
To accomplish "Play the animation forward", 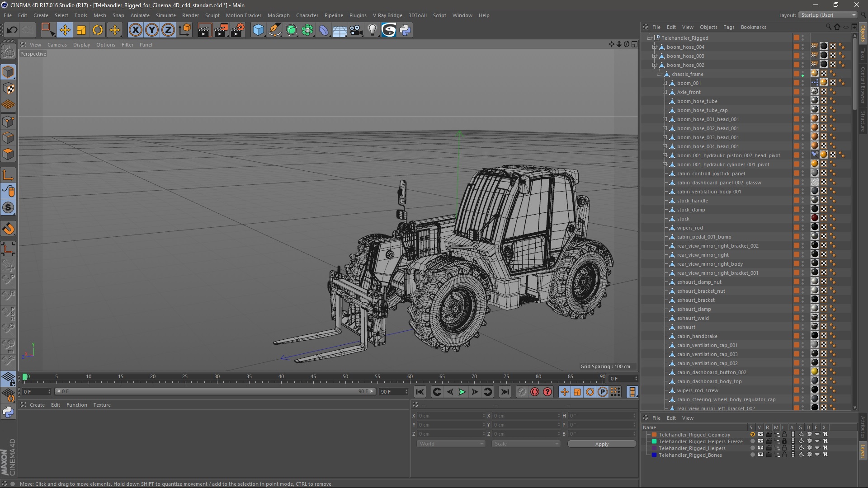I will 462,392.
